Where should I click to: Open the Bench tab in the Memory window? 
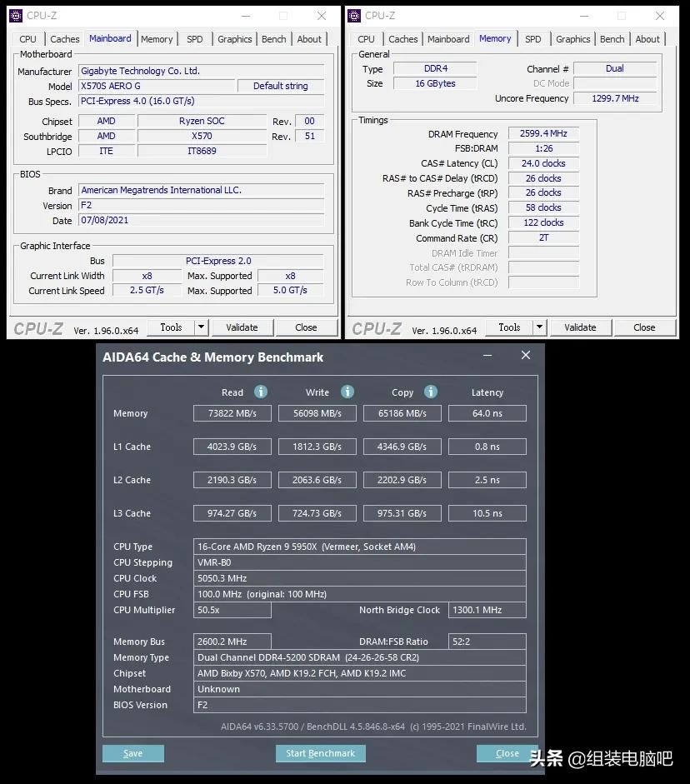612,38
